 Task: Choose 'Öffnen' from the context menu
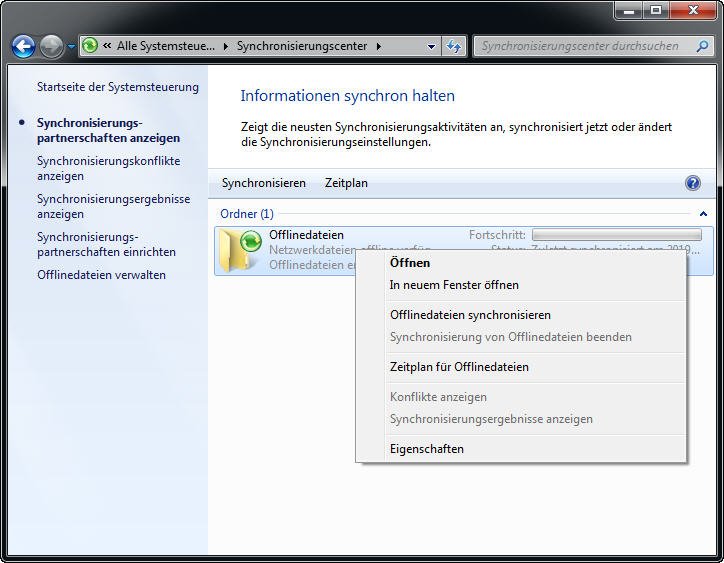point(520,263)
